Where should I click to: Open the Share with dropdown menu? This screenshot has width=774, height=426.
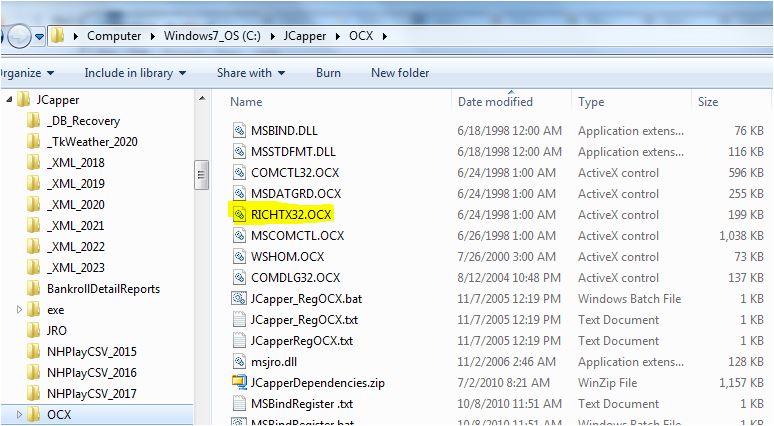tap(251, 73)
